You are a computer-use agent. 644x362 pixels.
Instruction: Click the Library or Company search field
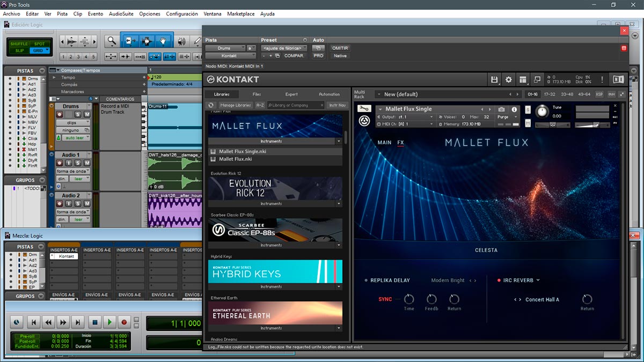click(x=296, y=105)
